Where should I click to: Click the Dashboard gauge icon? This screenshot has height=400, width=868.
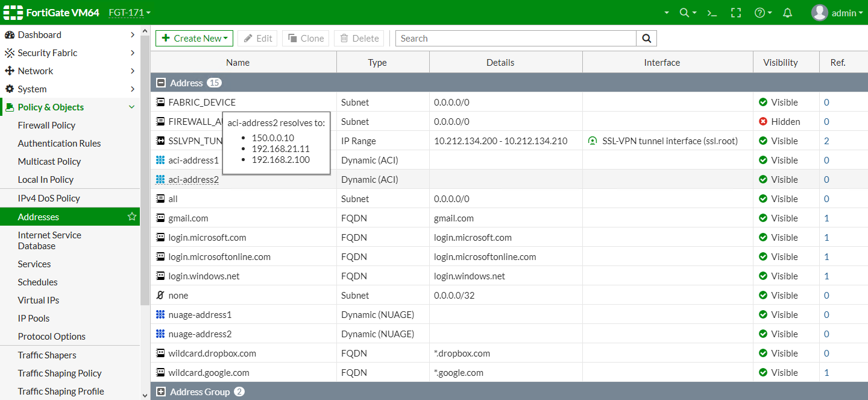[9, 35]
